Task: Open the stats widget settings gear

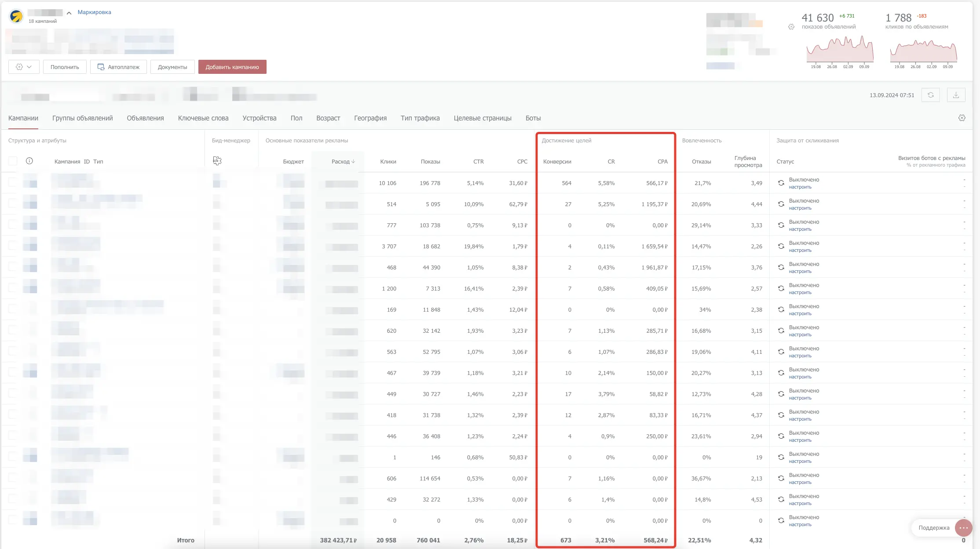Action: (791, 27)
